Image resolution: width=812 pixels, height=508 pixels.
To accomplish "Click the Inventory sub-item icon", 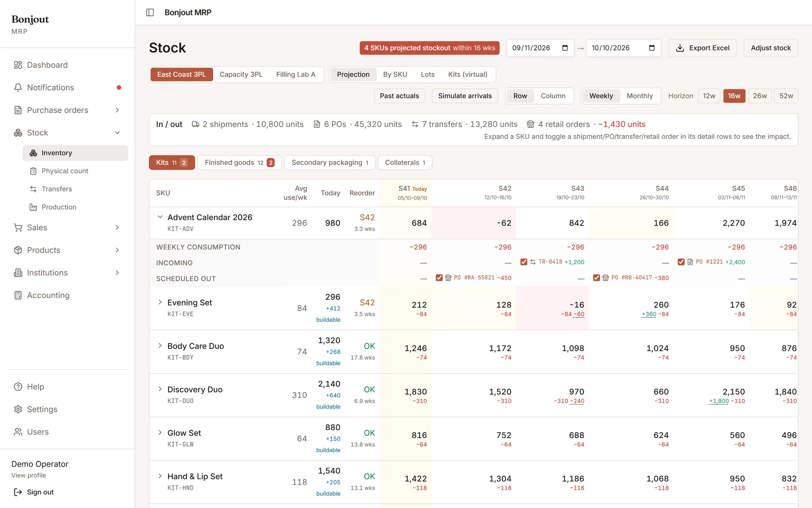I will point(33,153).
